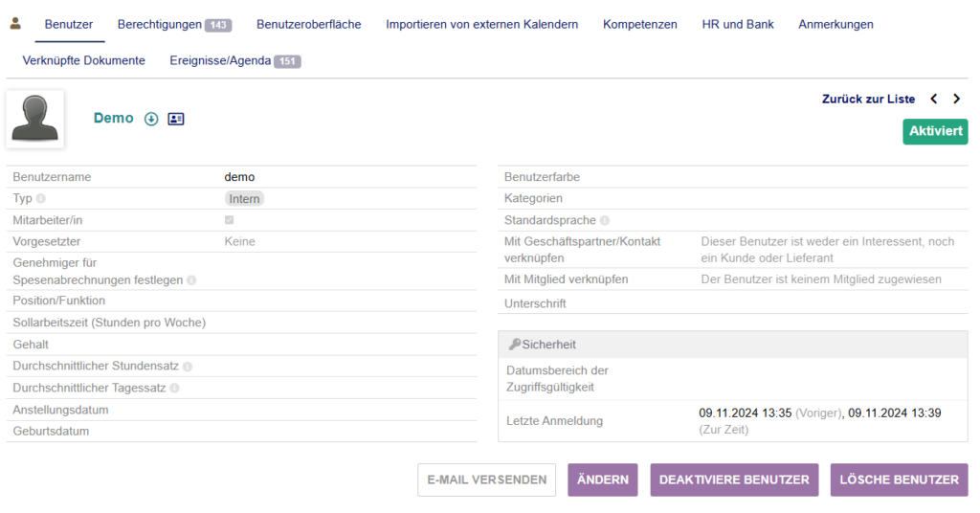980x513 pixels.
Task: Click the Aktiviert status badge
Action: tap(935, 131)
